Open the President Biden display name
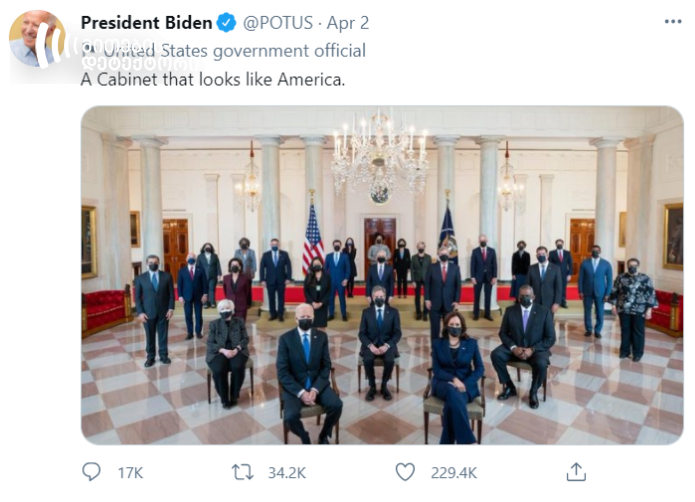695x502 pixels. pos(146,23)
